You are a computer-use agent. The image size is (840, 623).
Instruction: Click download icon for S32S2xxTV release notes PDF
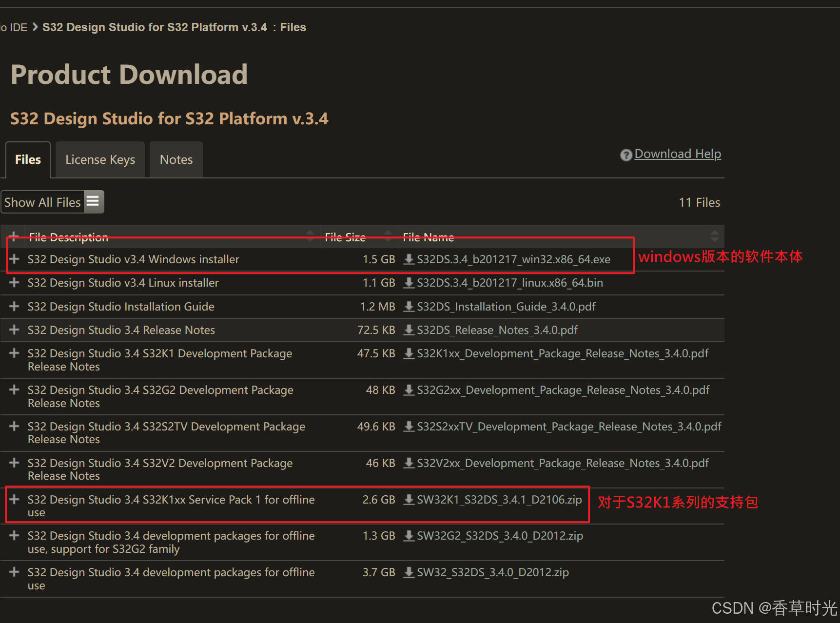pyautogui.click(x=409, y=427)
